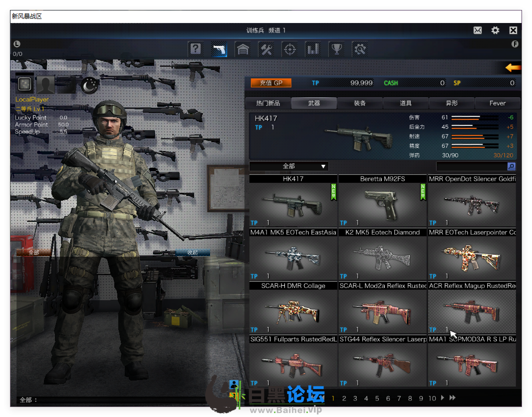Click the round L icon at top left
Image resolution: width=532 pixels, height=417 pixels.
click(x=17, y=44)
